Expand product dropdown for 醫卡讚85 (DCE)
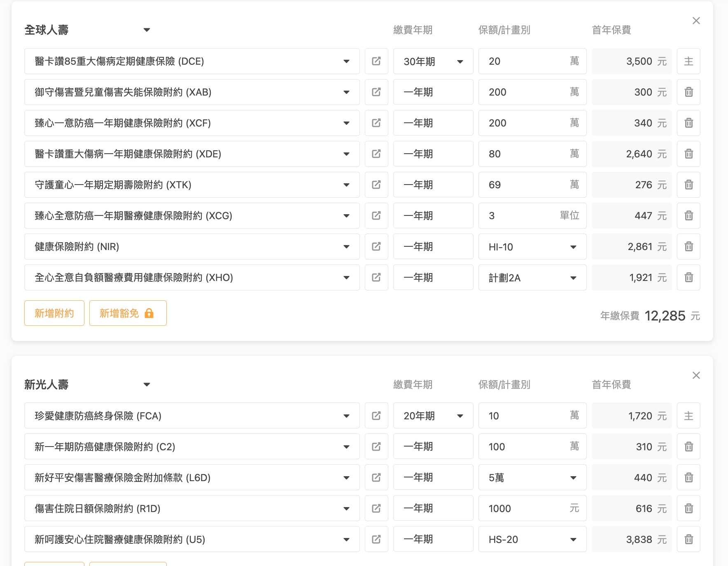Viewport: 728px width, 566px height. tap(192, 61)
